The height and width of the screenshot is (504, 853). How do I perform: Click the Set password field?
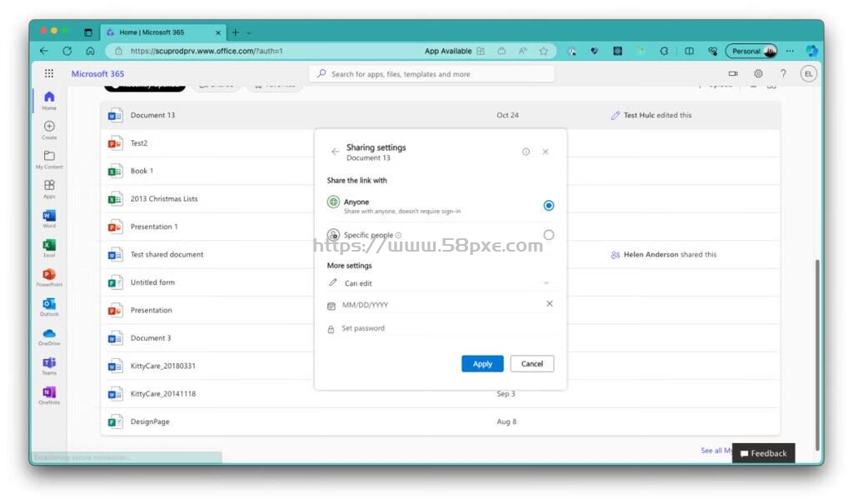(x=440, y=328)
